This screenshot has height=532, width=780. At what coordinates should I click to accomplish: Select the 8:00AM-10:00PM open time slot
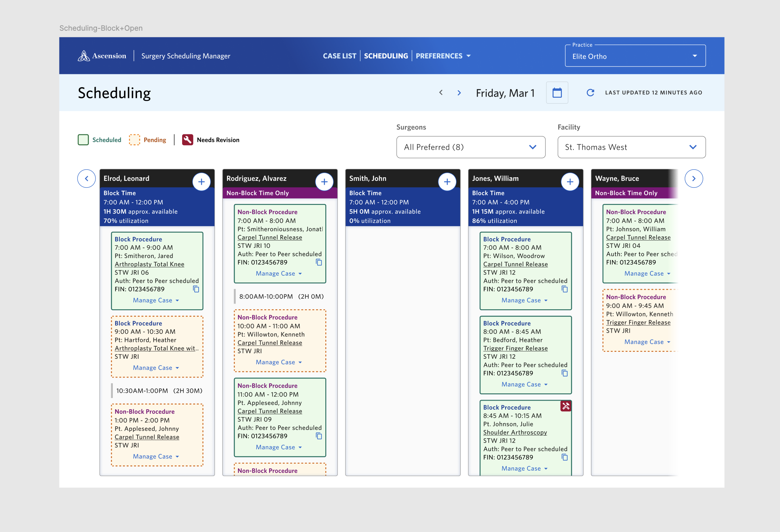pyautogui.click(x=280, y=296)
